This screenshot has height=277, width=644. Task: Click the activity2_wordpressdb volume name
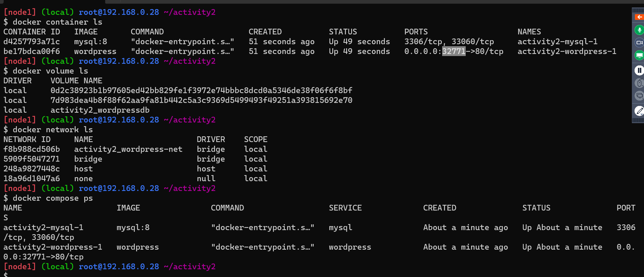pos(100,110)
